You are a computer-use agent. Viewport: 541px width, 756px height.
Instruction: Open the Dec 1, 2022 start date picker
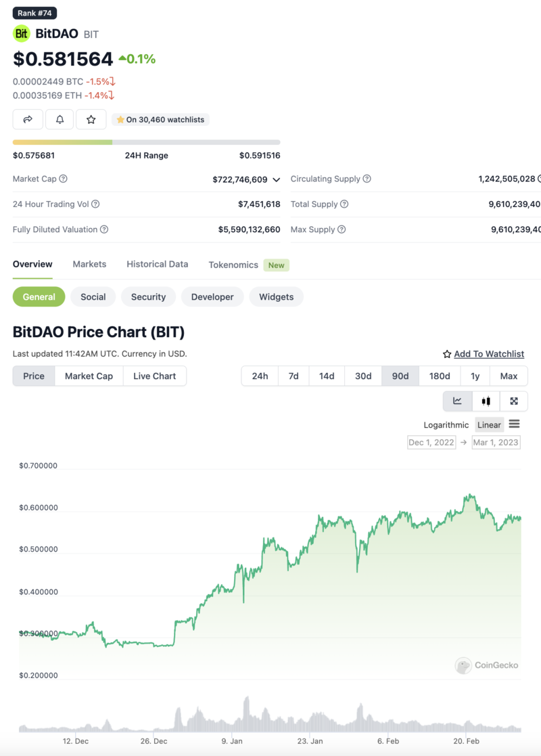pos(431,443)
